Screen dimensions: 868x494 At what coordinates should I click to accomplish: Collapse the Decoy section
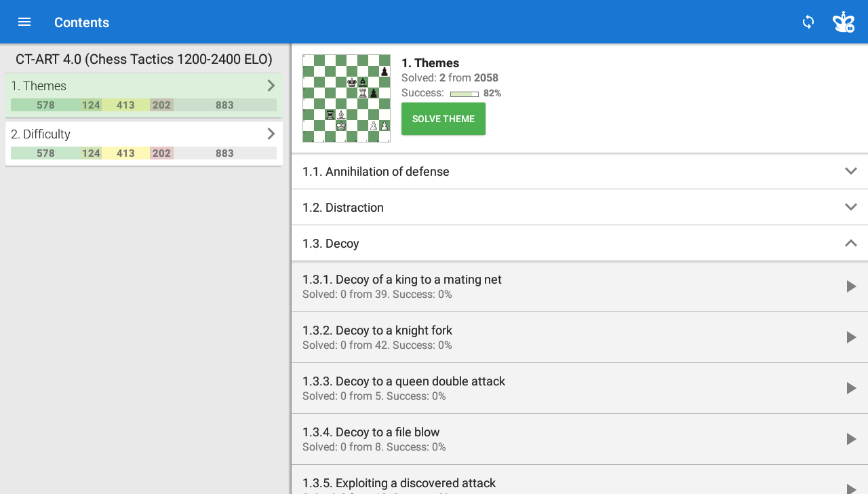coord(851,243)
